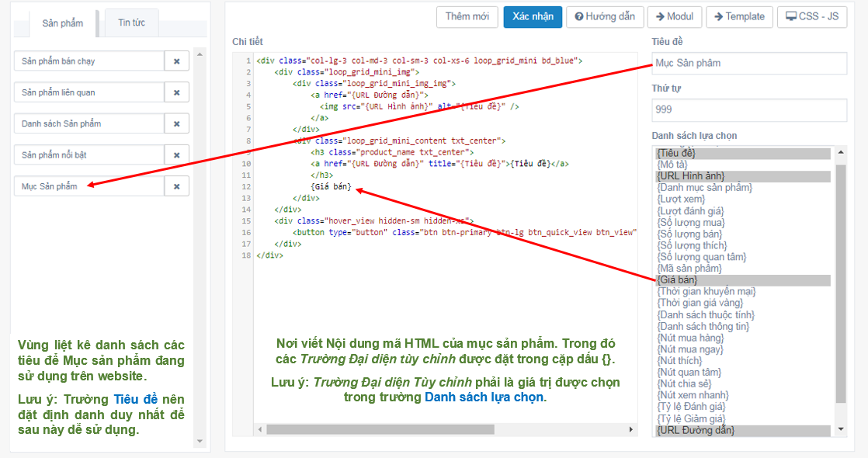Click options list scrollbar down arrow
The width and height of the screenshot is (868, 458).
[840, 429]
